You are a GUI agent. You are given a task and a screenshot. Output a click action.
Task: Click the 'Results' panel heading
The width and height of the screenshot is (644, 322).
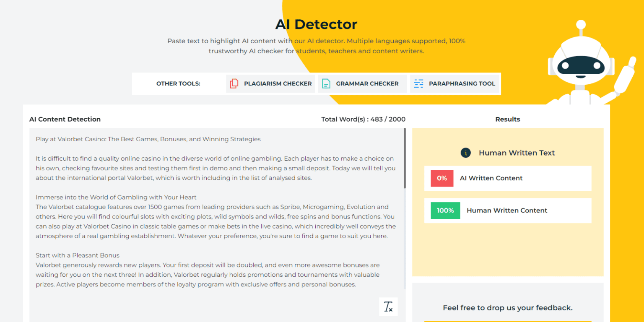point(508,119)
